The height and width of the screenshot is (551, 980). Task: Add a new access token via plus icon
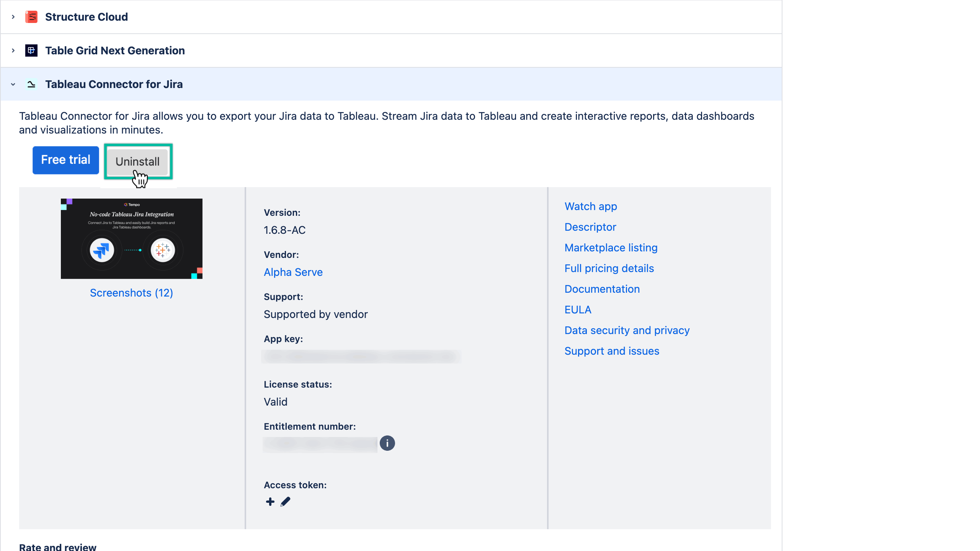click(270, 502)
